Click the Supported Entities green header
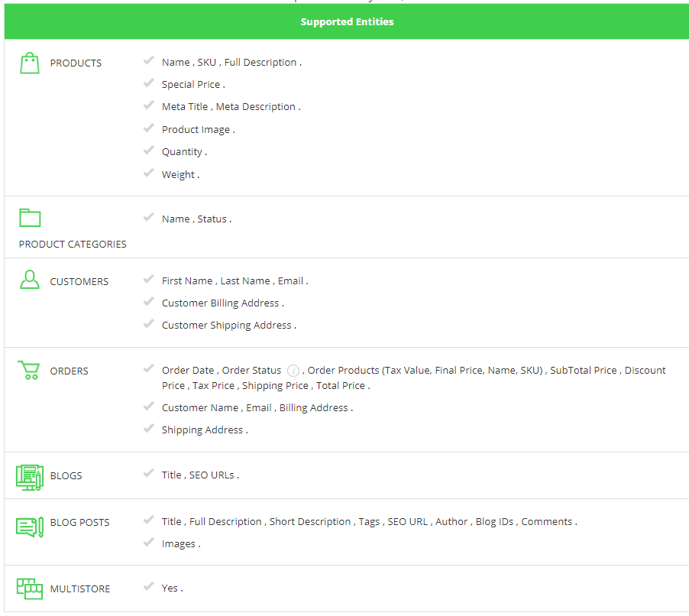 [x=347, y=22]
